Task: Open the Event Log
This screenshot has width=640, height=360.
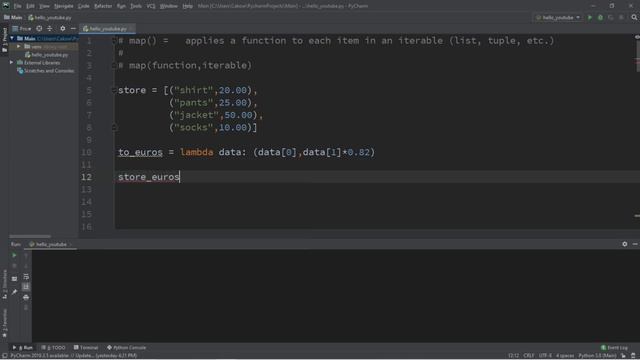Action: [x=614, y=348]
